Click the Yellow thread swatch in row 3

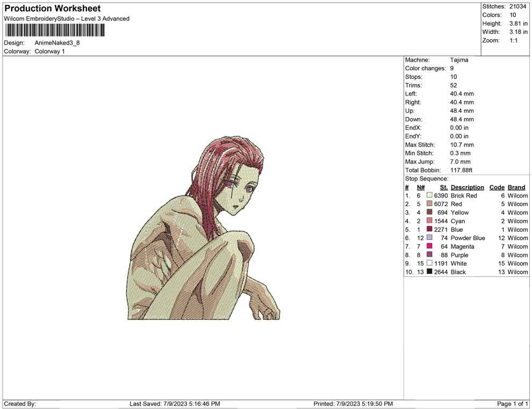pyautogui.click(x=429, y=212)
